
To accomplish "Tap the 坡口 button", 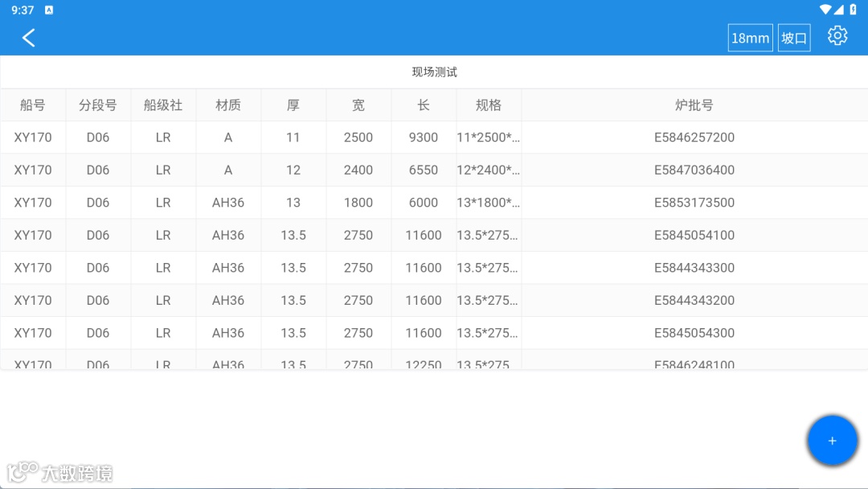I will point(794,38).
